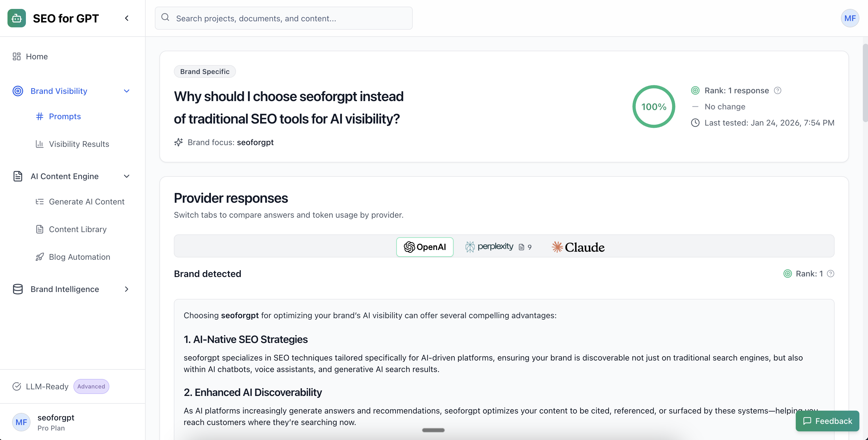Viewport: 868px width, 440px height.
Task: Click the Generate AI Content icon
Action: [x=40, y=202]
